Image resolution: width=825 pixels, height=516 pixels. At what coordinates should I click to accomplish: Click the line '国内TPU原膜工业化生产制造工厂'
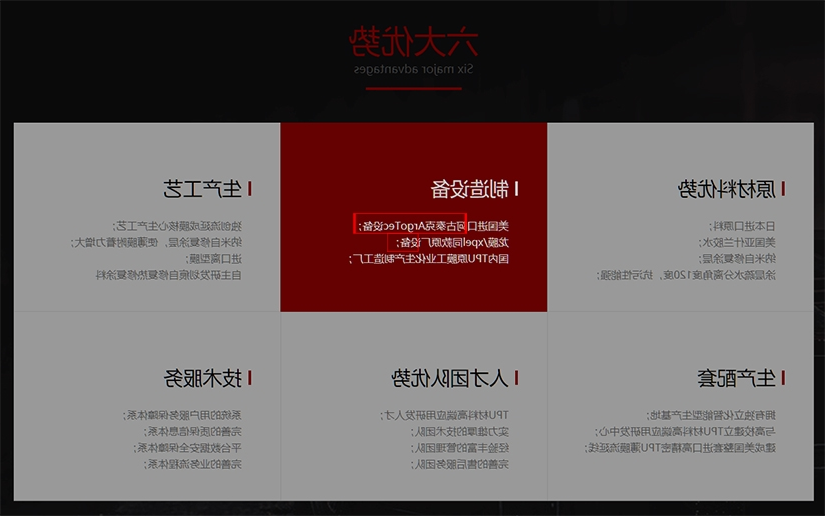(429, 259)
